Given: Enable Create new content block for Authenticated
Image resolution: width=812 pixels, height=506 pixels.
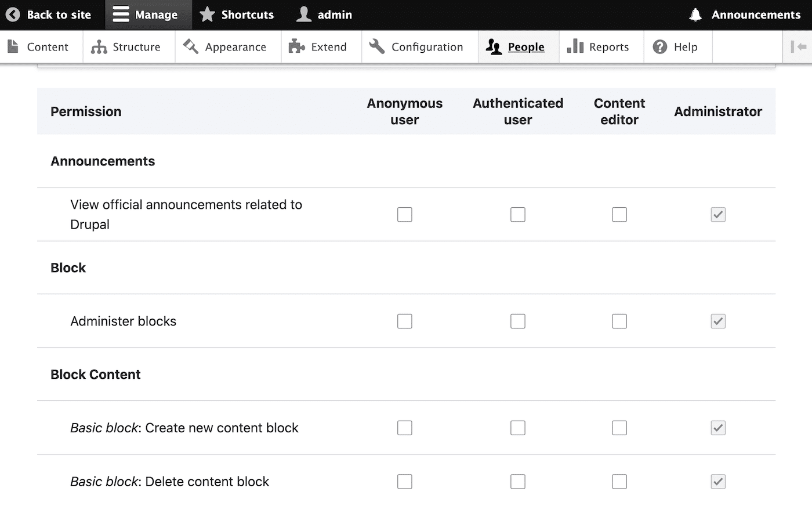Looking at the screenshot, I should click(518, 428).
